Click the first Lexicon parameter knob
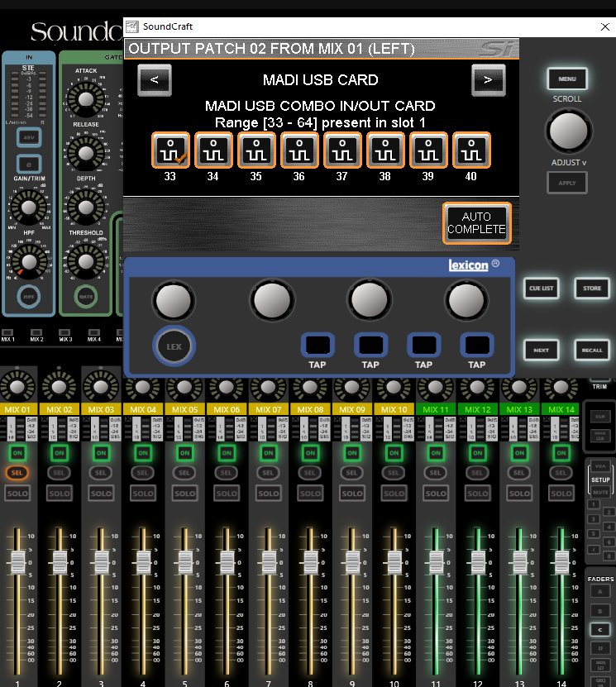This screenshot has width=616, height=687. [x=174, y=301]
